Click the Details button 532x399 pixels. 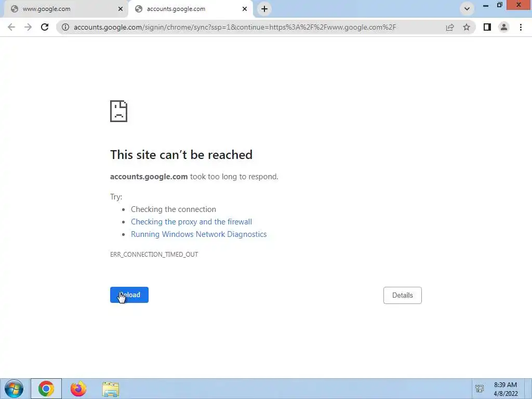(403, 295)
